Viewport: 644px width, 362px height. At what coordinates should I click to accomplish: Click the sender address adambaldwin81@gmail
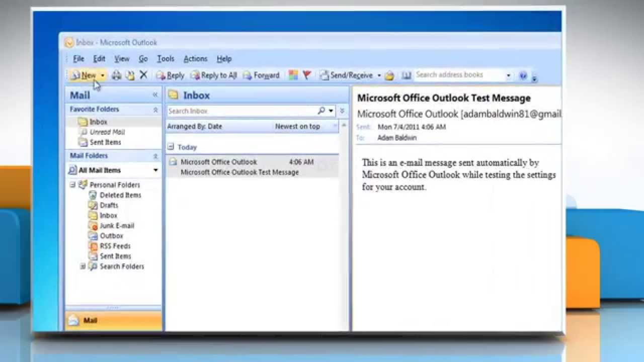[511, 114]
